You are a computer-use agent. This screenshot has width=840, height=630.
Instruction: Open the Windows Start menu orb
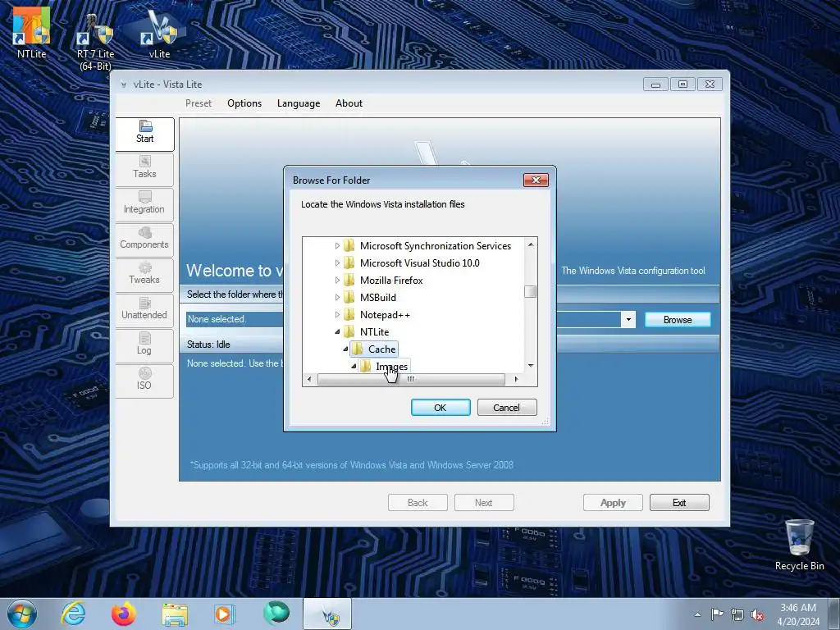coord(22,614)
